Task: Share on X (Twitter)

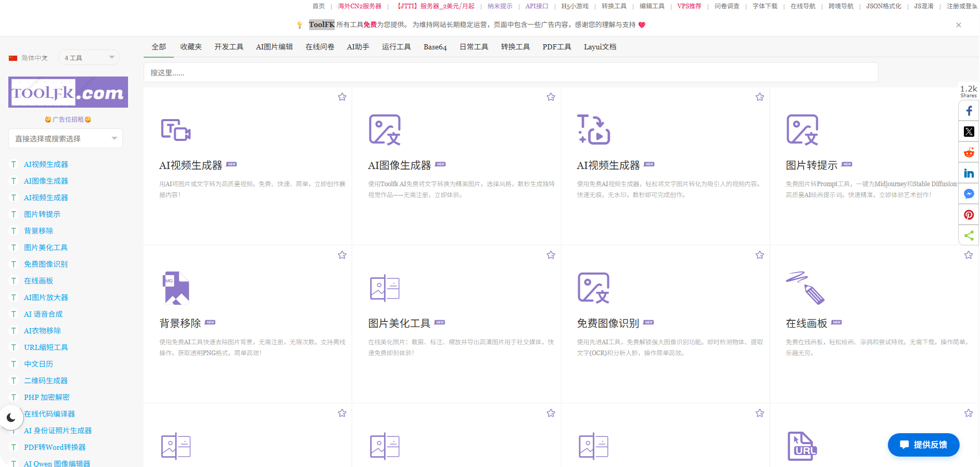Action: pyautogui.click(x=969, y=132)
